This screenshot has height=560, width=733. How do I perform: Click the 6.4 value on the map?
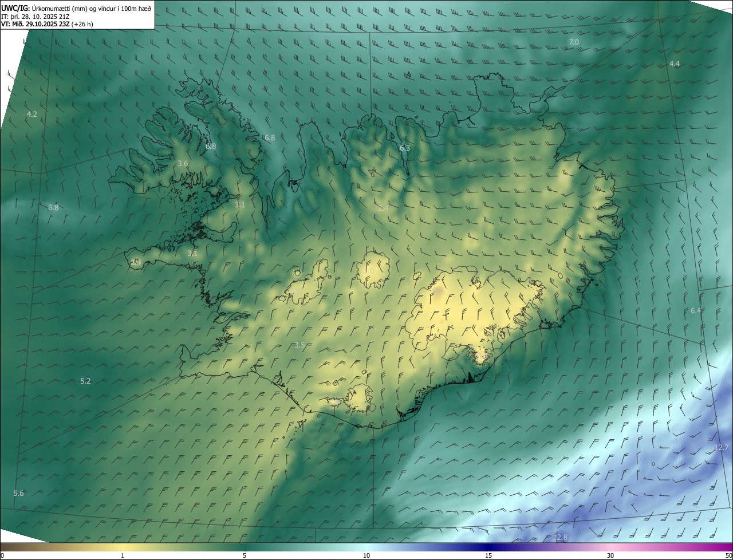[x=696, y=311]
